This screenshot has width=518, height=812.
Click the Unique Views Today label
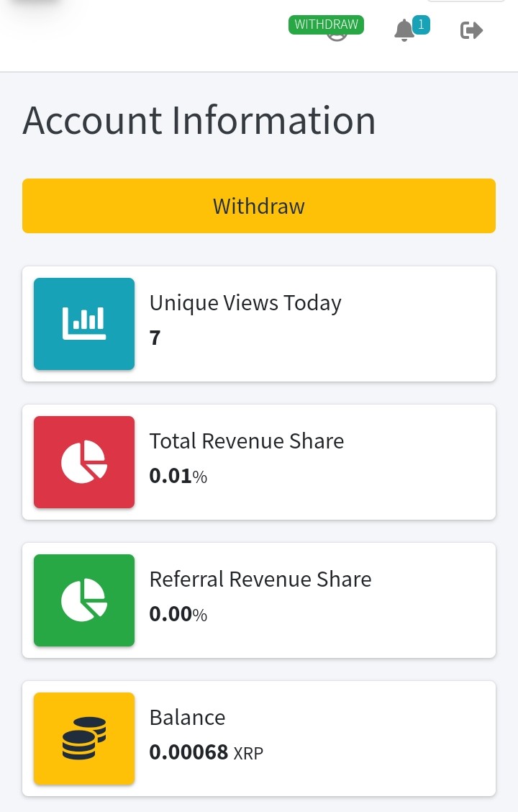point(245,303)
